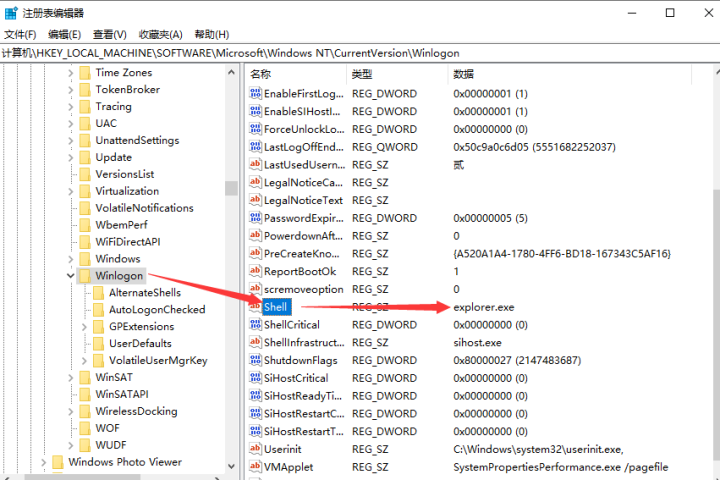
Task: Expand the Time Zones key
Action: (70, 73)
